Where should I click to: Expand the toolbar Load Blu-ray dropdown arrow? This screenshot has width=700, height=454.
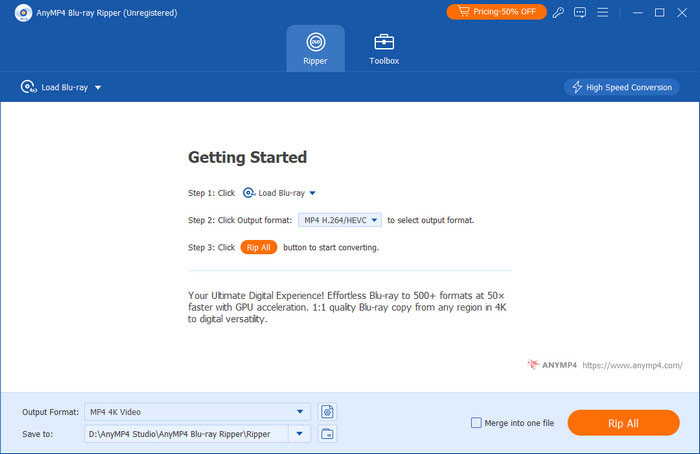click(x=98, y=87)
